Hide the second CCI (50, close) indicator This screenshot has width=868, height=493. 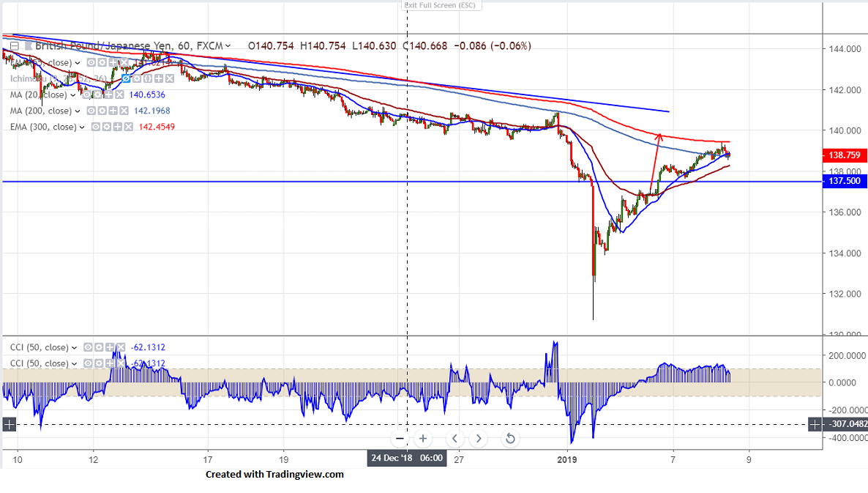(x=88, y=363)
